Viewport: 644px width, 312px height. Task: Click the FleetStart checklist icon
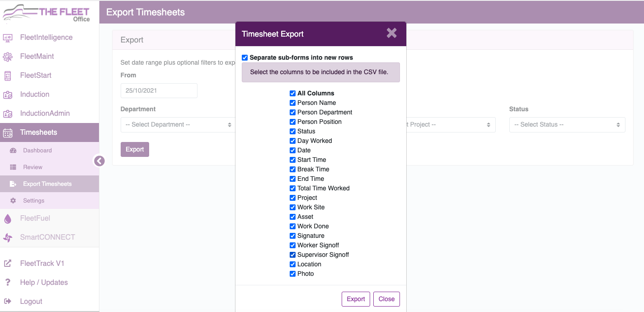[8, 76]
